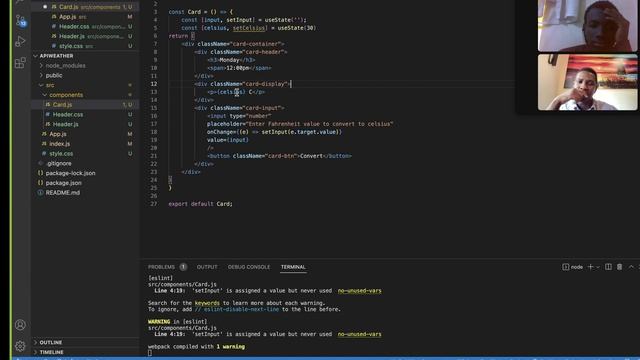The image size is (640, 360).
Task: Select style.css in the open editors list
Action: pyautogui.click(x=85, y=46)
